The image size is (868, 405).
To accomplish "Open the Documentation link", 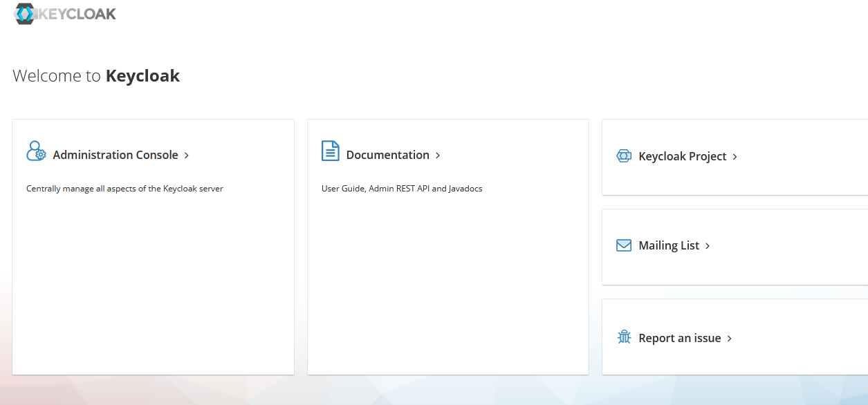I will click(387, 155).
